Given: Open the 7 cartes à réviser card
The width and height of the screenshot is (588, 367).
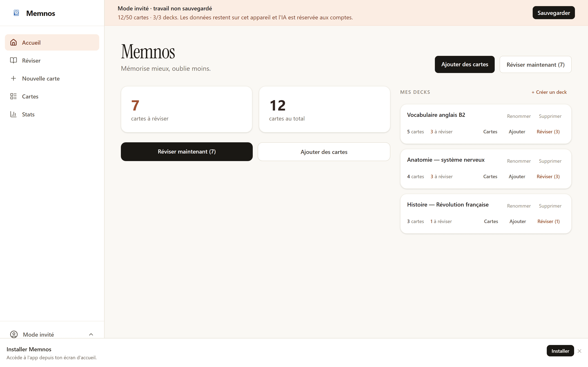Looking at the screenshot, I should click(186, 109).
